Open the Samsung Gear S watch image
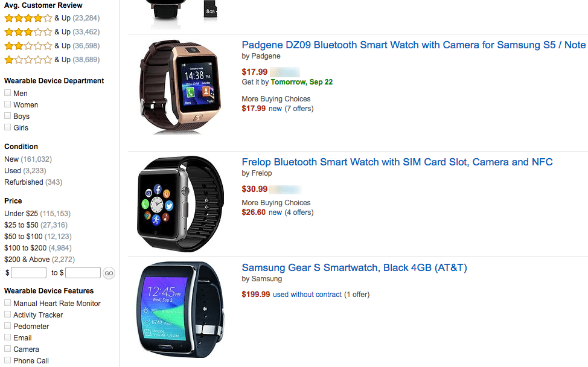Image resolution: width=588 pixels, height=367 pixels. [x=181, y=309]
